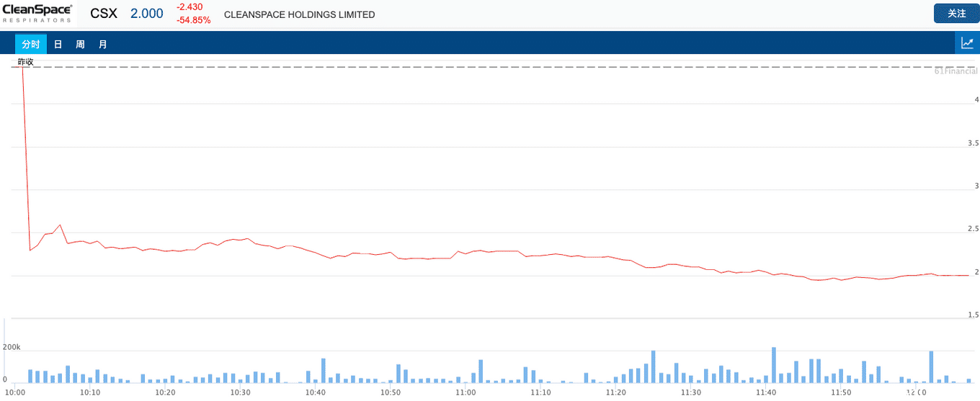Screen dimensions: 980x401
Task: Click the 11:30 time axis label
Action: [x=691, y=392]
